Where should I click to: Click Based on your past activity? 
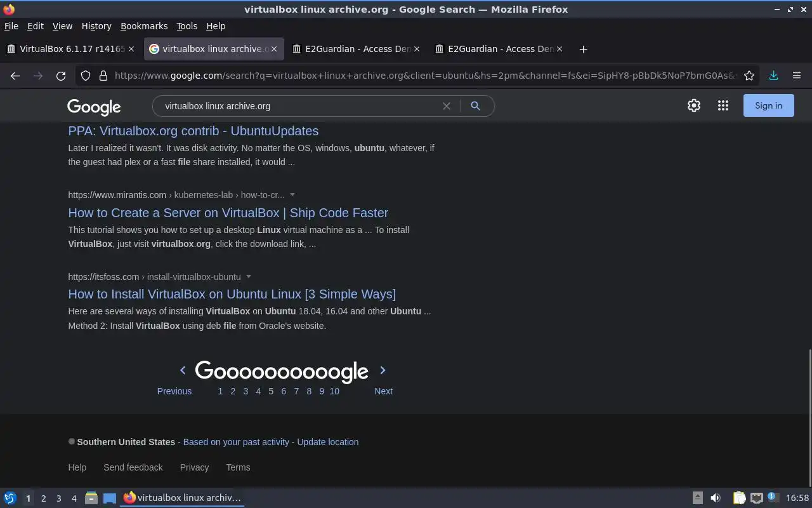pos(236,442)
